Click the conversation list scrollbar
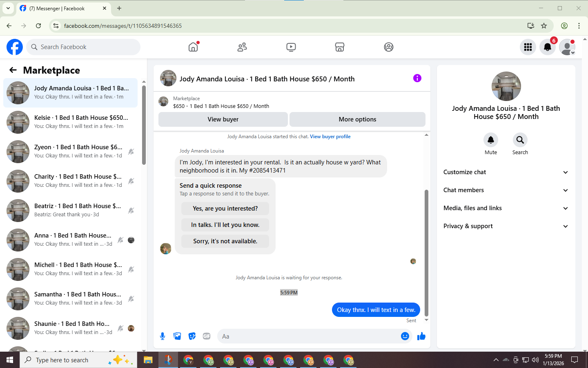The height and width of the screenshot is (368, 588). point(144,125)
